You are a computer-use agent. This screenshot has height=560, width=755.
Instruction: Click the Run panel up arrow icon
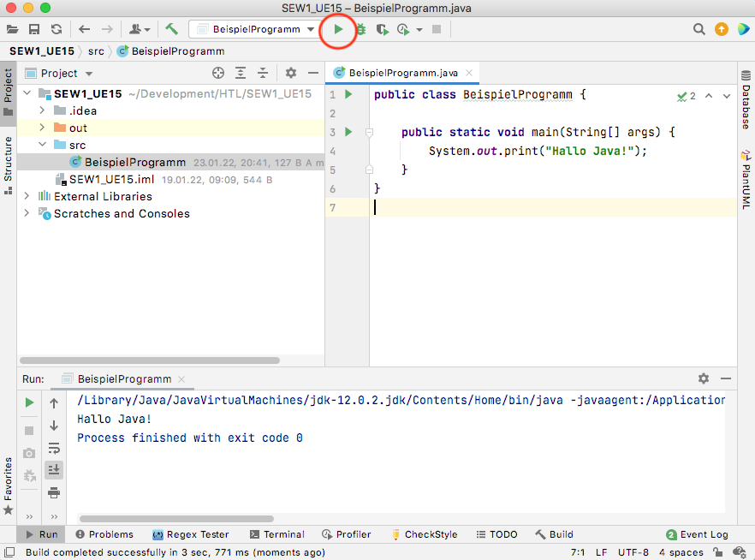[x=54, y=403]
